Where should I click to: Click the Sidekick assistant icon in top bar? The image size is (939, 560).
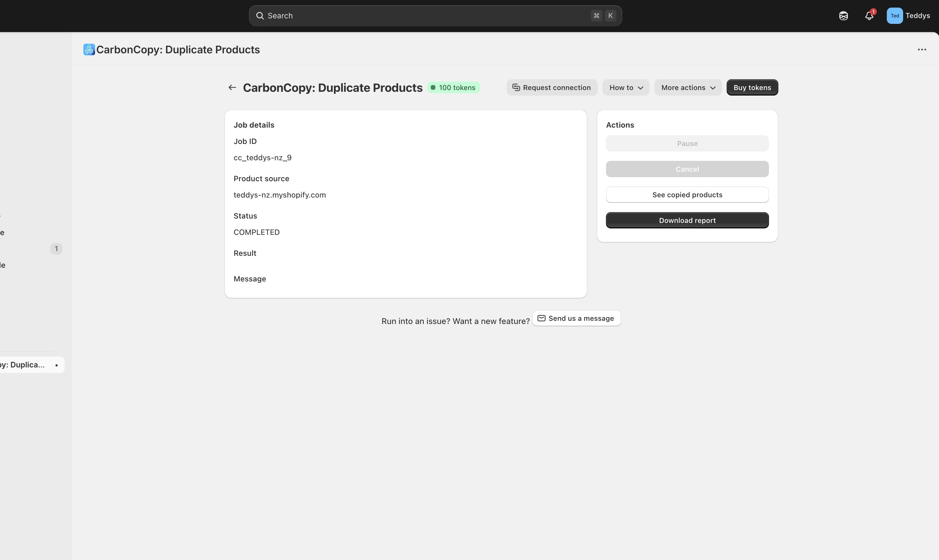pos(843,16)
